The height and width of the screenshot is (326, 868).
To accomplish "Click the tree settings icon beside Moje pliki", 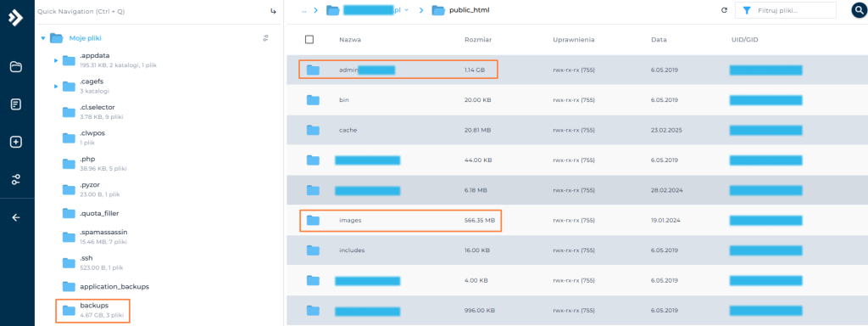I will point(265,38).
